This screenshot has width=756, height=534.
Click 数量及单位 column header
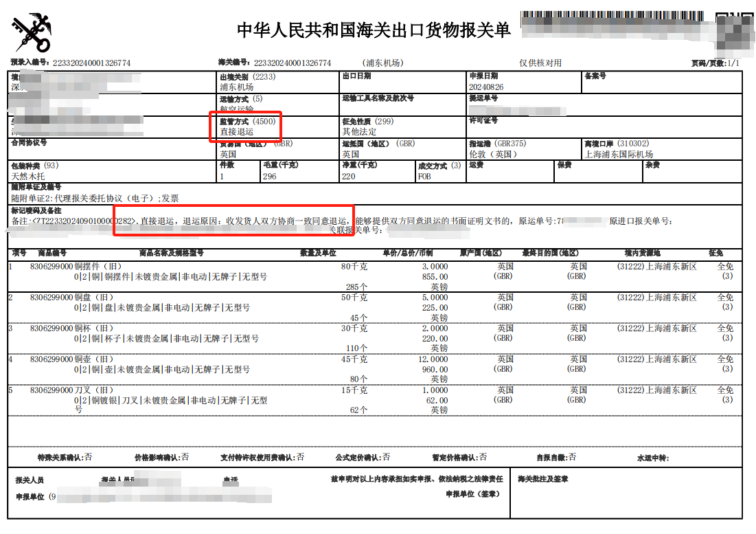[x=318, y=253]
